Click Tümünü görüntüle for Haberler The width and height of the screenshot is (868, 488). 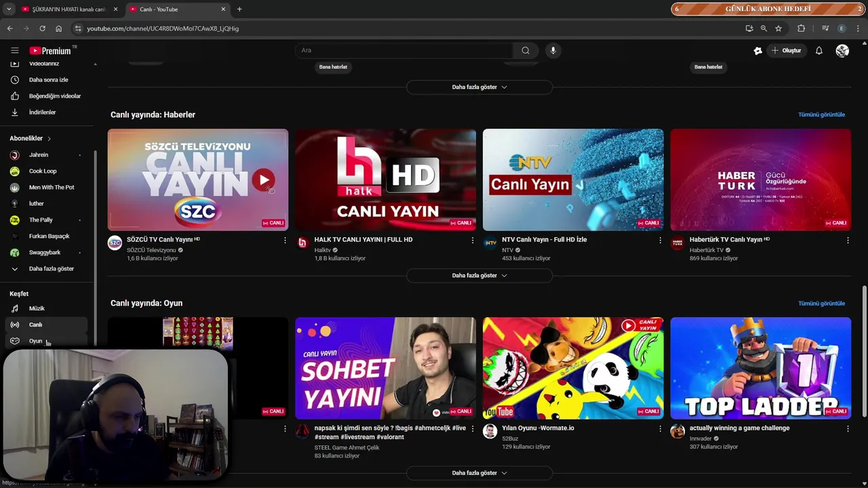(821, 115)
